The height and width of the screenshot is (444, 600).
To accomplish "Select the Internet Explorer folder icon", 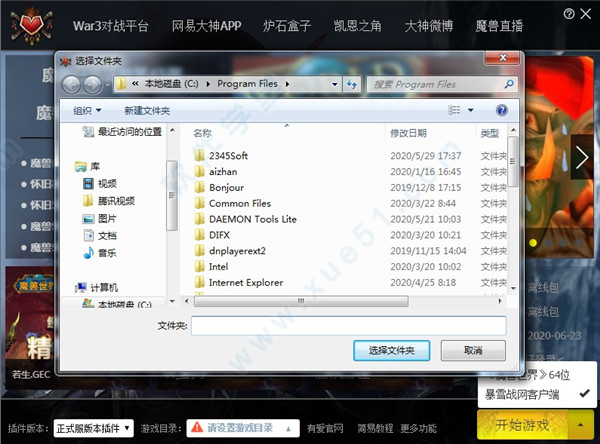I will tap(199, 282).
